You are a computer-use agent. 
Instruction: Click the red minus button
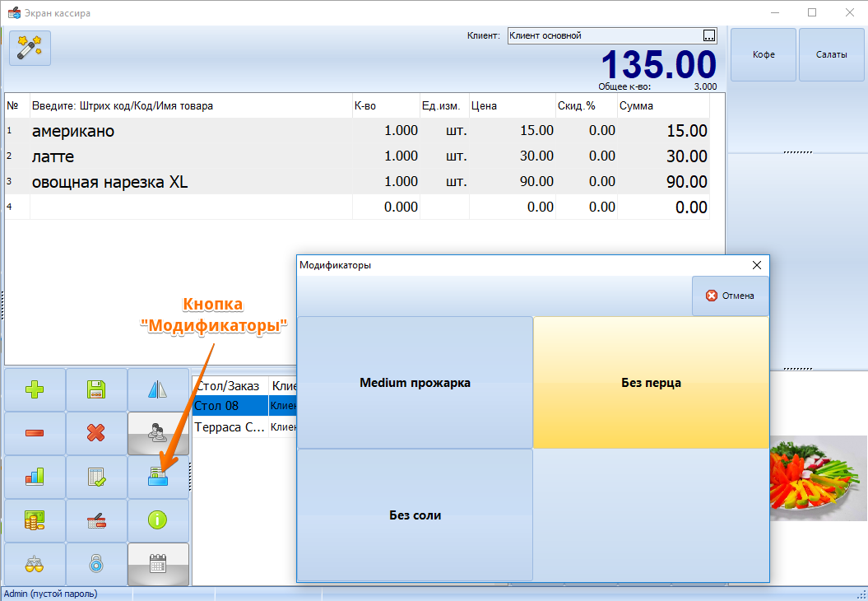35,433
